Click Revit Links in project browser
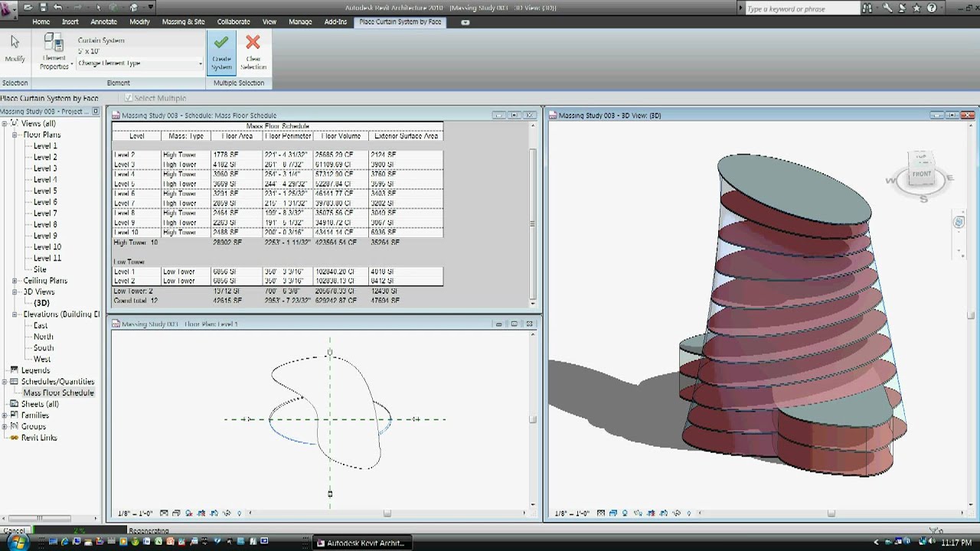Screen dimensions: 980x551 (39, 438)
